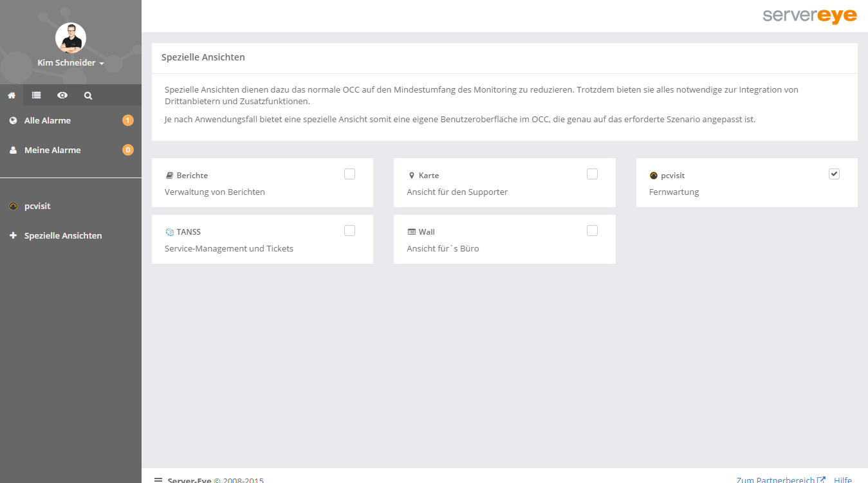
Task: Click the home icon in sidebar
Action: pyautogui.click(x=12, y=95)
